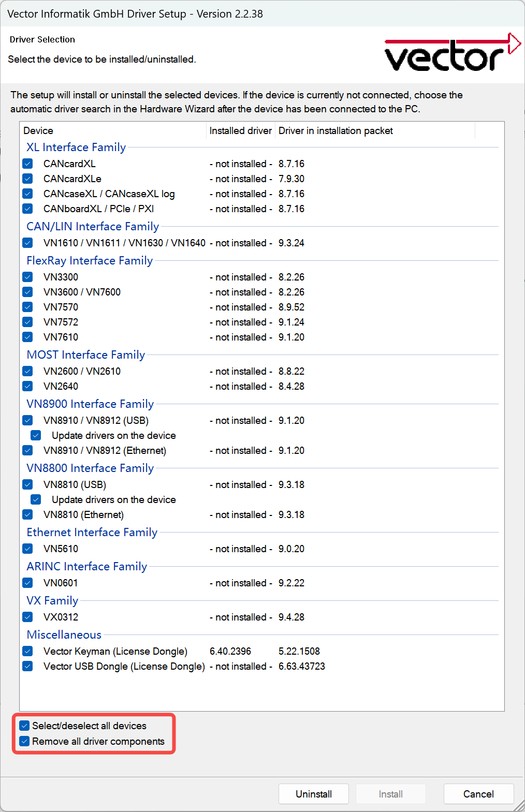
Task: Uncheck the VN7570 checkbox
Action: pos(28,307)
